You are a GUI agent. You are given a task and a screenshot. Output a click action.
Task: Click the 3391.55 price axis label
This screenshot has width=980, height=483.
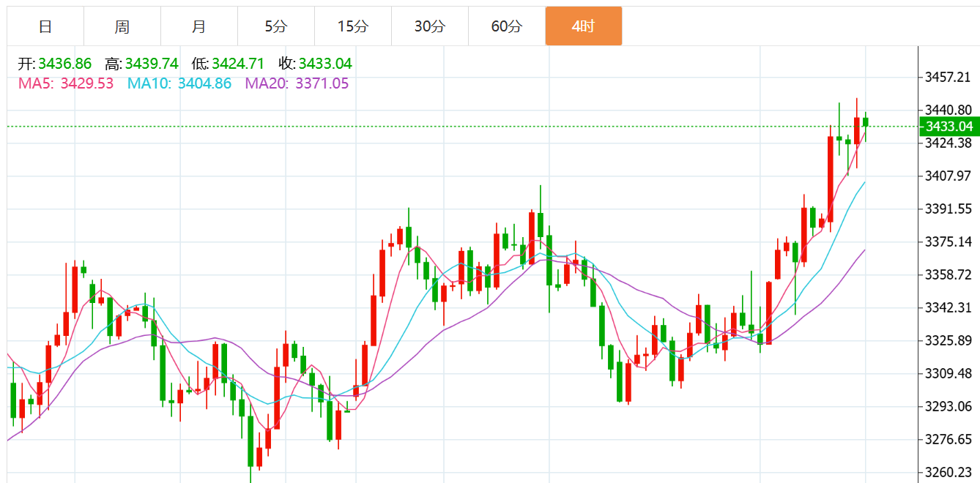(x=949, y=209)
